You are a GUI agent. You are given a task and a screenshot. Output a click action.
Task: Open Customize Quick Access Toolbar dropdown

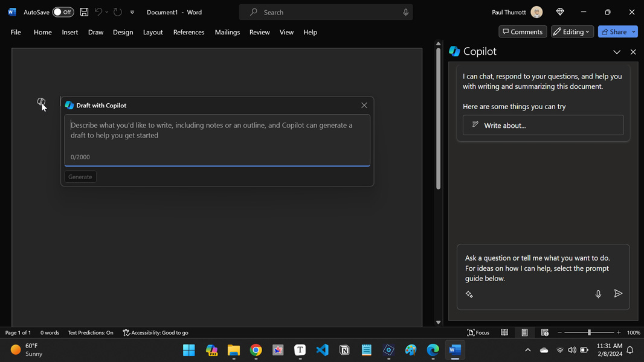tap(132, 12)
